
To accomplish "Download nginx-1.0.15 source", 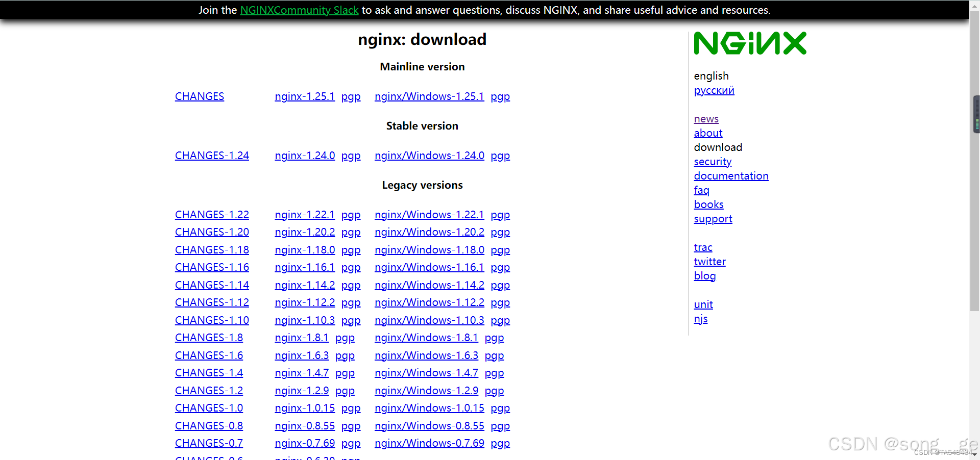I will click(x=305, y=408).
